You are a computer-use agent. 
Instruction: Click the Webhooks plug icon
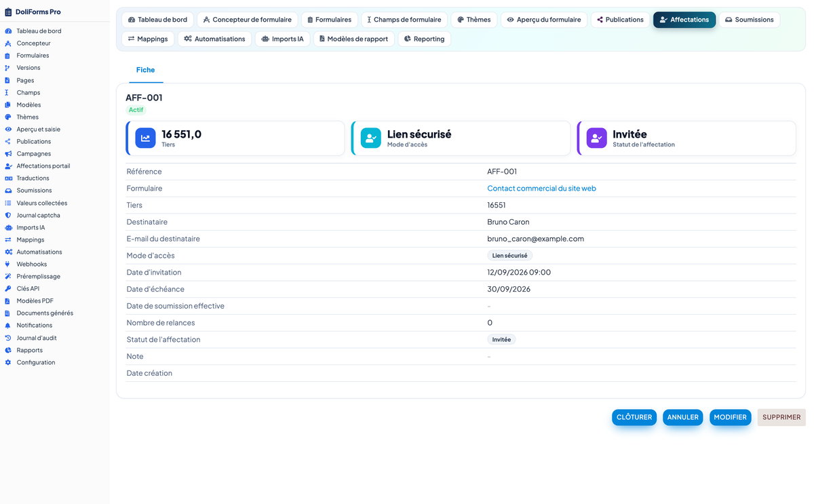tap(8, 264)
